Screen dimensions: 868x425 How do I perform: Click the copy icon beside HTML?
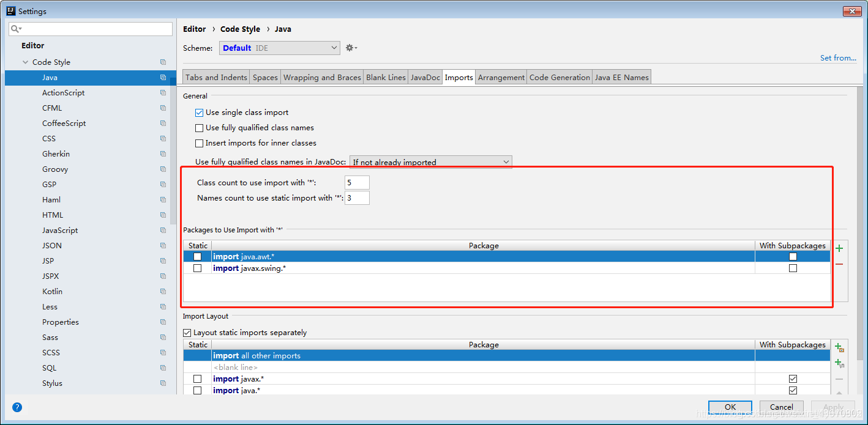[x=163, y=215]
